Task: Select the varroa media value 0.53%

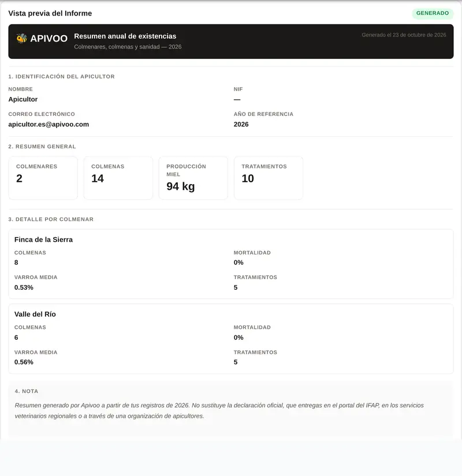Action: pyautogui.click(x=24, y=287)
